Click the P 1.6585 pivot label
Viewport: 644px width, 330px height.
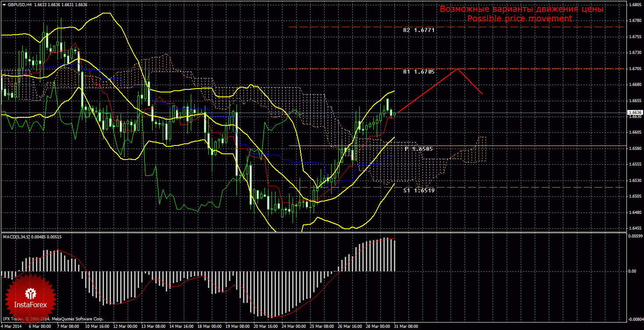pos(419,149)
